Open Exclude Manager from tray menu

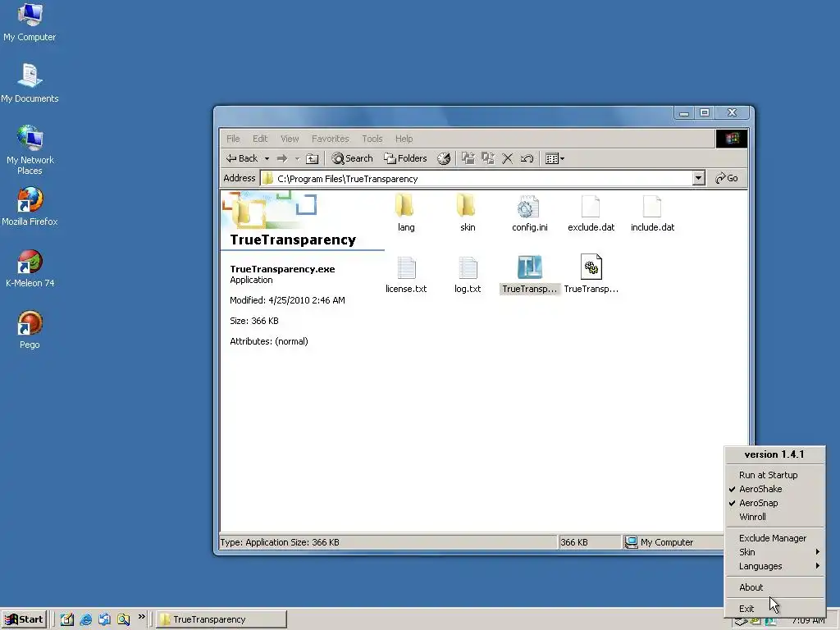pos(774,538)
